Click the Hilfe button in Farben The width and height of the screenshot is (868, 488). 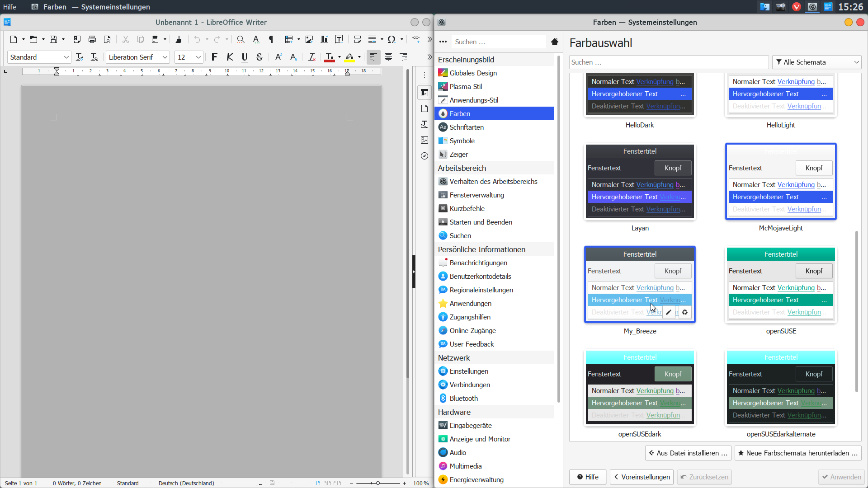(588, 477)
